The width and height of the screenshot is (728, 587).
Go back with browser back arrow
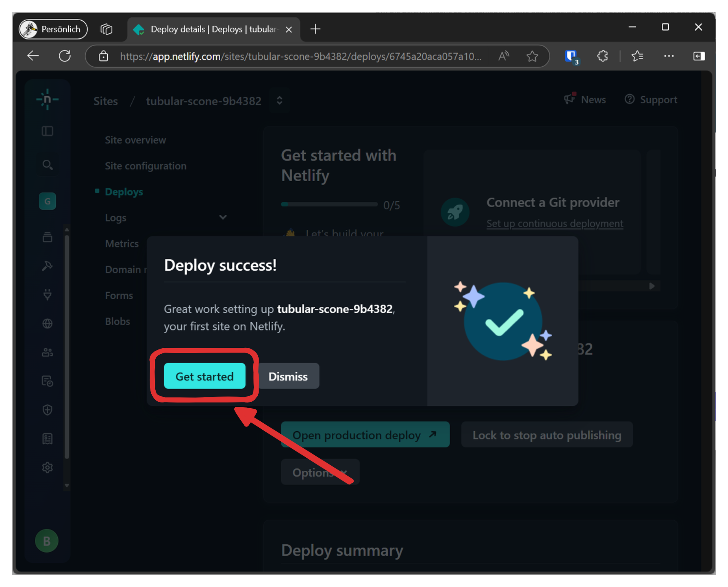[33, 56]
